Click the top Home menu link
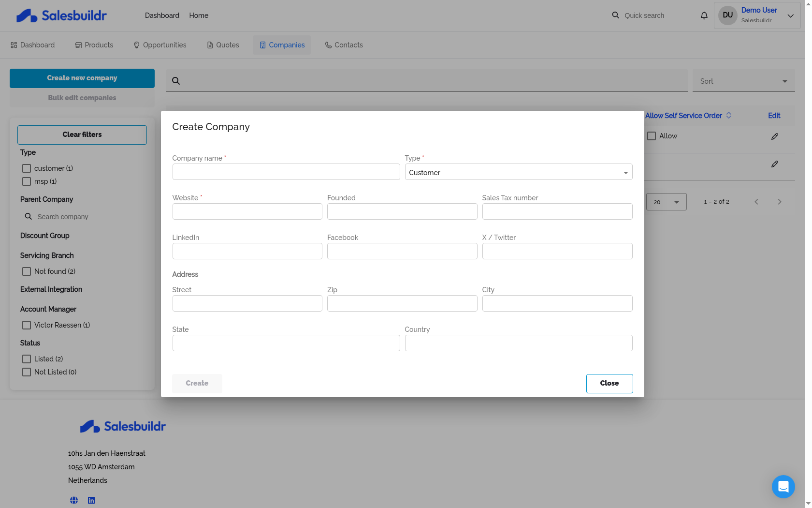812x508 pixels. (199, 15)
